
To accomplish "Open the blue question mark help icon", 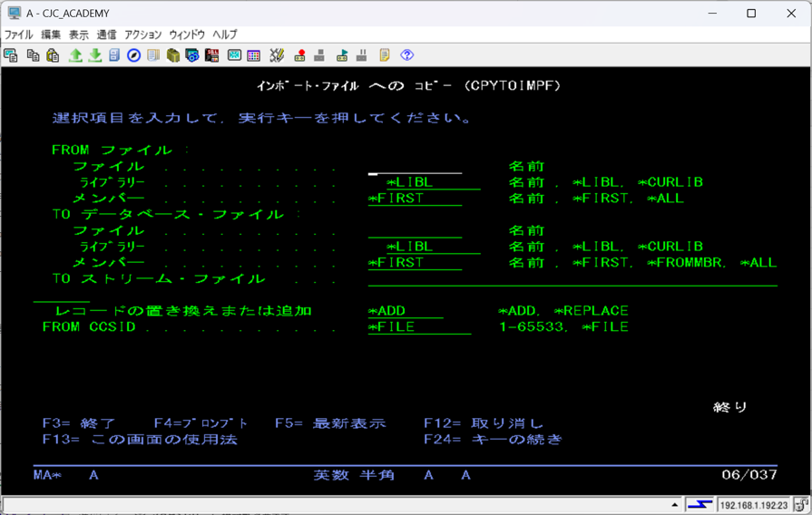I will tap(407, 55).
